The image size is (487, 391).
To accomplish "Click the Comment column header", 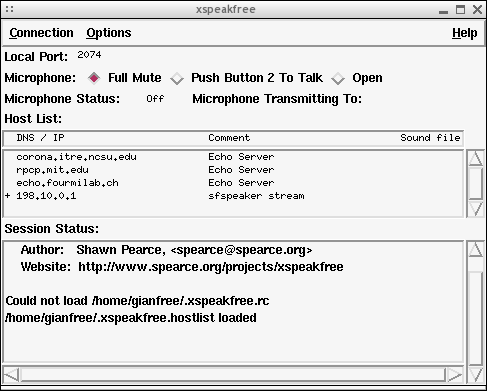I will 229,138.
